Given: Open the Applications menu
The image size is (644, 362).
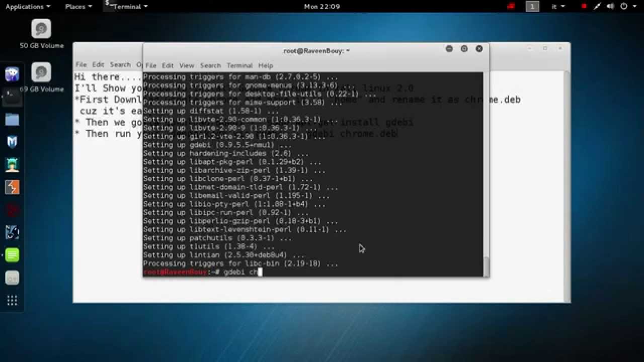Looking at the screenshot, I should pos(28,7).
